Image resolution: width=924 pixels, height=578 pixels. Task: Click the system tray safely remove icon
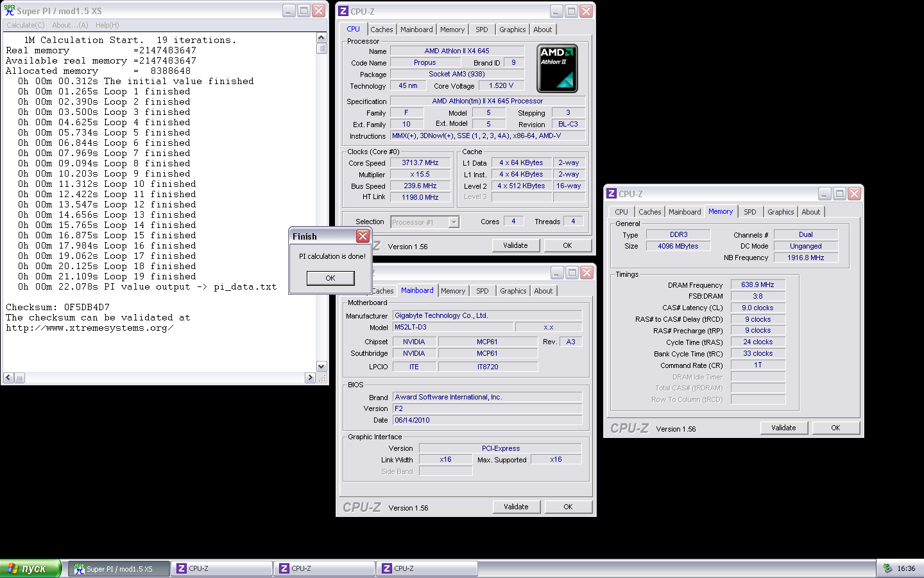point(887,568)
